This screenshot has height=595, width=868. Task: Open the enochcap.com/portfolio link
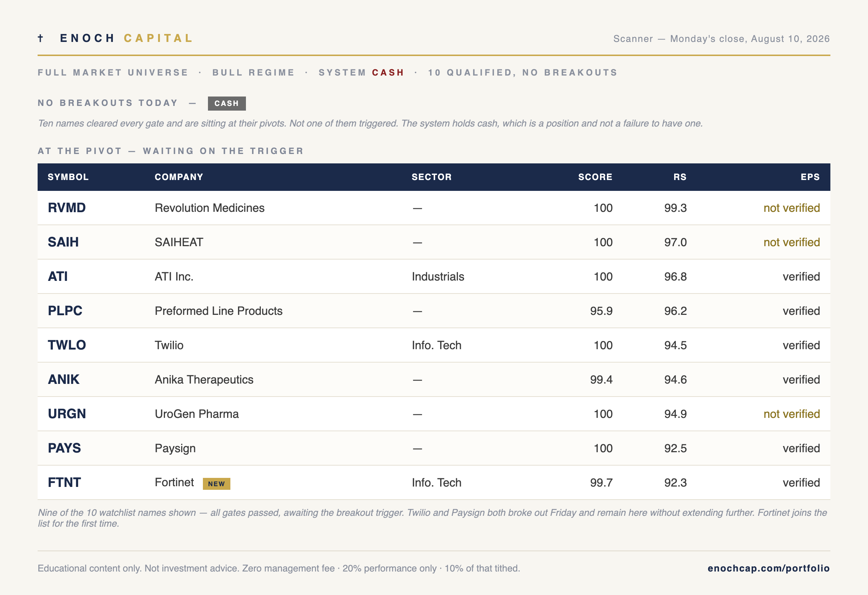(x=769, y=568)
